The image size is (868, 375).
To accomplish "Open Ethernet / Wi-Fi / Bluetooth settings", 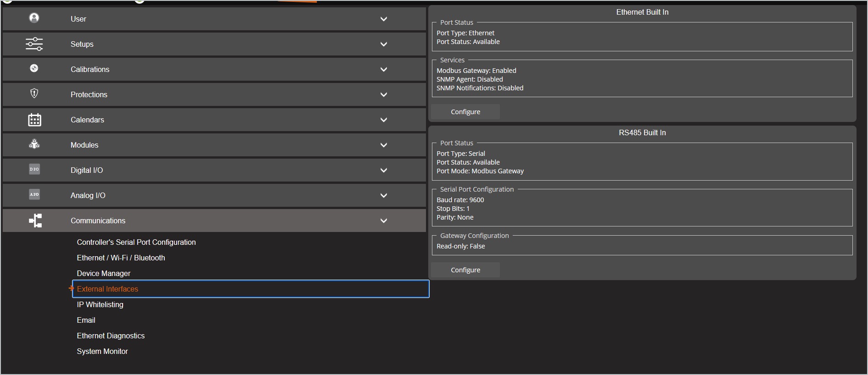I will pos(121,258).
